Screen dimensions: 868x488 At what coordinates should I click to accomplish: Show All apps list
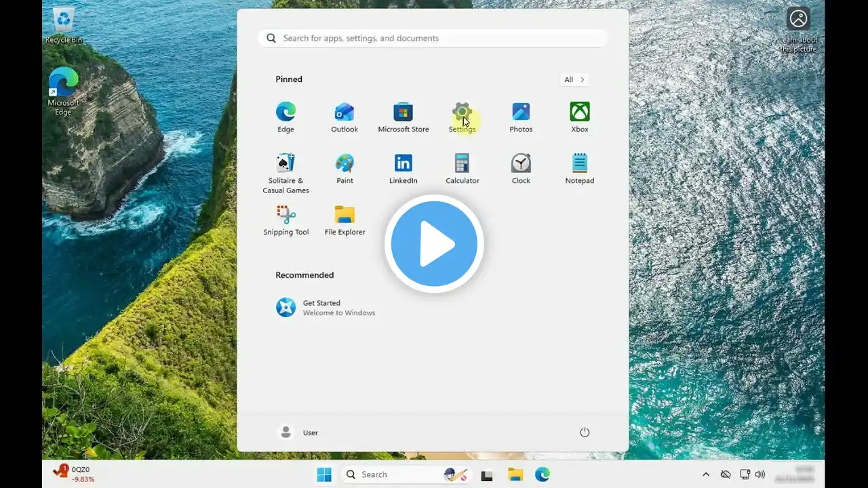tap(574, 79)
